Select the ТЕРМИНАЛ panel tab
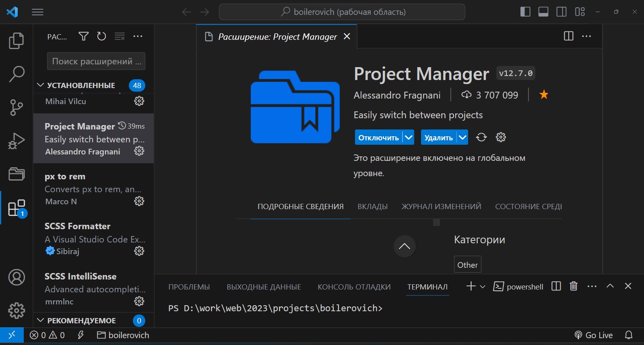Viewport: 644px width, 345px height. click(427, 287)
